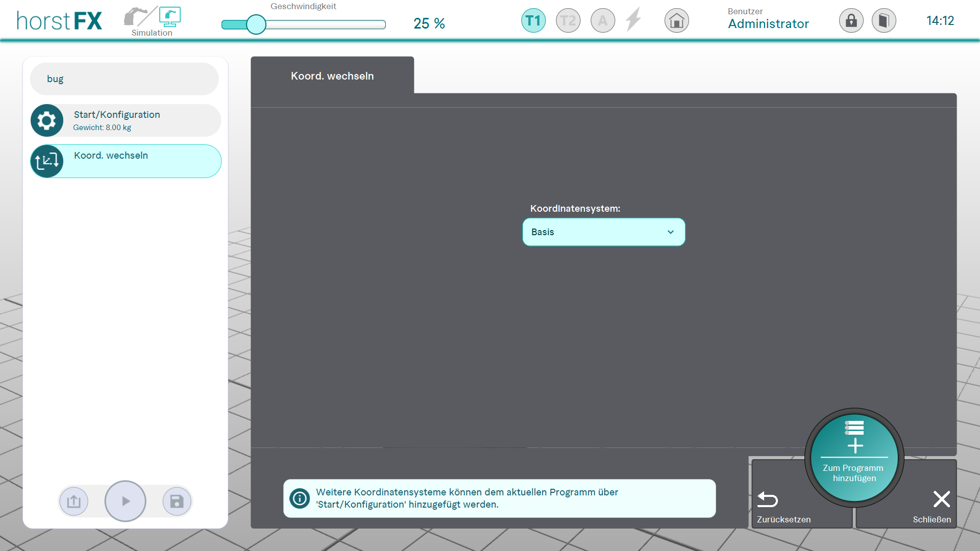This screenshot has height=551, width=980.
Task: Click the lock icon in header
Action: pos(851,21)
